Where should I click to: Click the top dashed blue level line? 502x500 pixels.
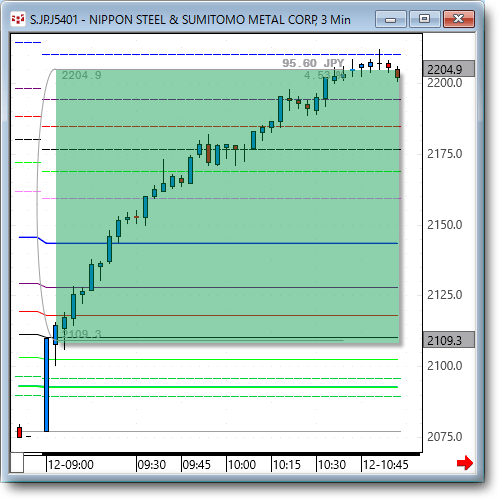click(x=221, y=54)
